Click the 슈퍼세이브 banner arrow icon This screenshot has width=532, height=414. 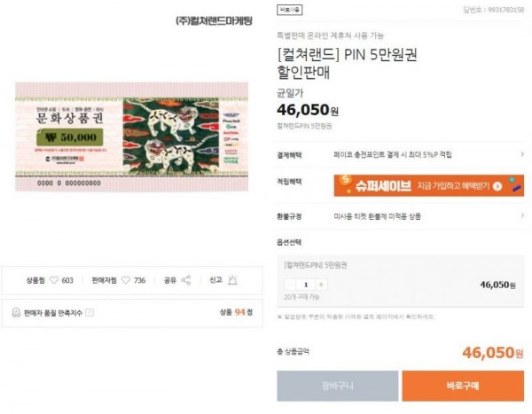pos(497,186)
